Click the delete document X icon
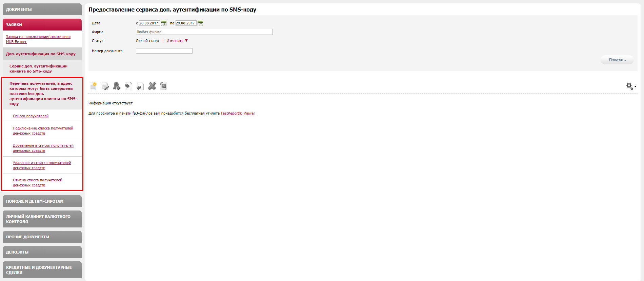644x281 pixels. (152, 86)
